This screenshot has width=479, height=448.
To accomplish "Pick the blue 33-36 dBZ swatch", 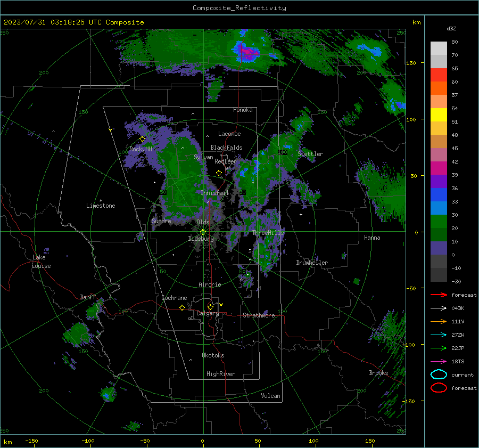I will [439, 195].
